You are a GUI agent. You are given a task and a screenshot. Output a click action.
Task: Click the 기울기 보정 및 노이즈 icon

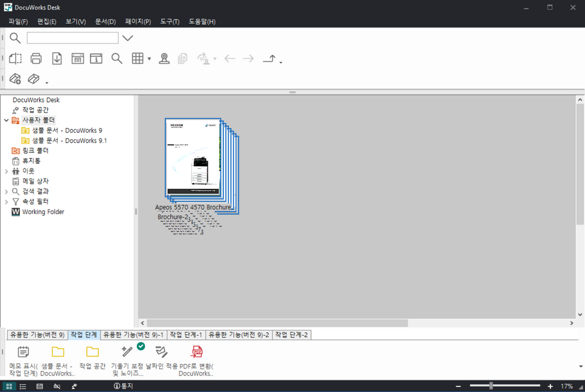point(127,352)
